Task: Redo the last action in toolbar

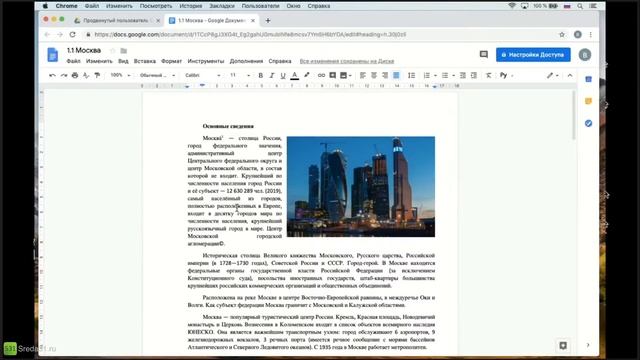Action: coord(64,76)
